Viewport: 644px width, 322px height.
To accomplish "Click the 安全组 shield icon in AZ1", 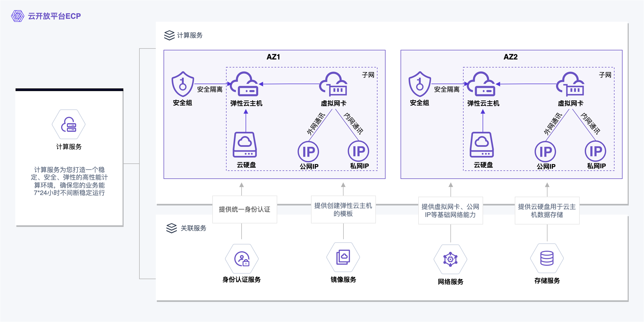I will click(x=183, y=84).
